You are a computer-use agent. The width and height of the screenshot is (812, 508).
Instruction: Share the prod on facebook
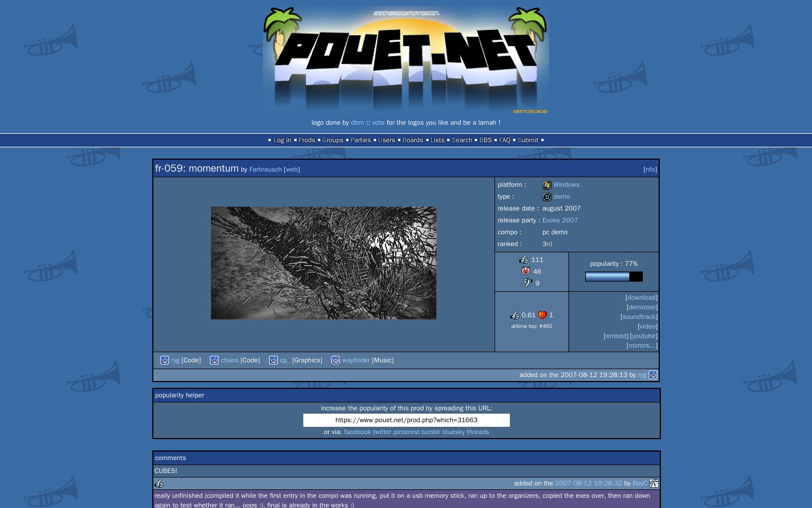(358, 432)
